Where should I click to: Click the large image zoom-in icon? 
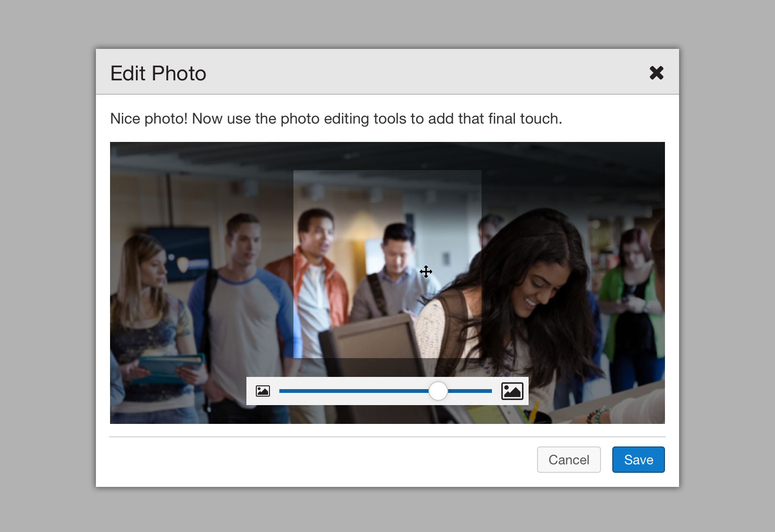click(x=512, y=391)
